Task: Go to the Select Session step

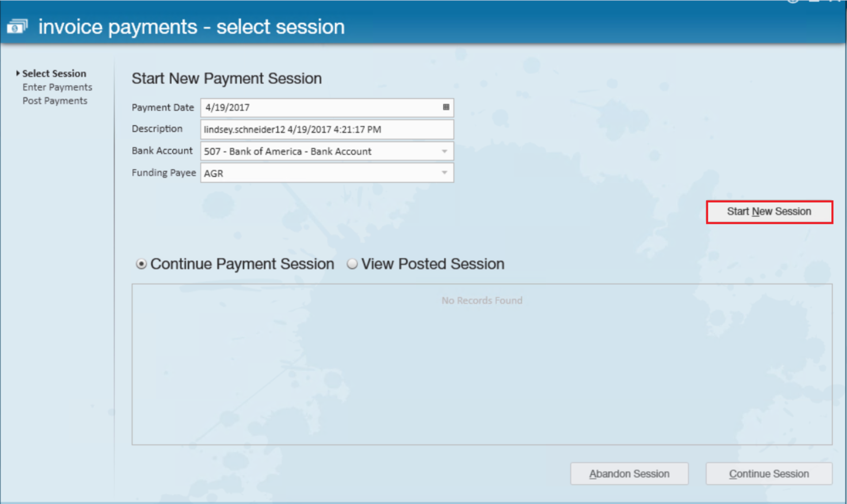Action: pos(54,73)
